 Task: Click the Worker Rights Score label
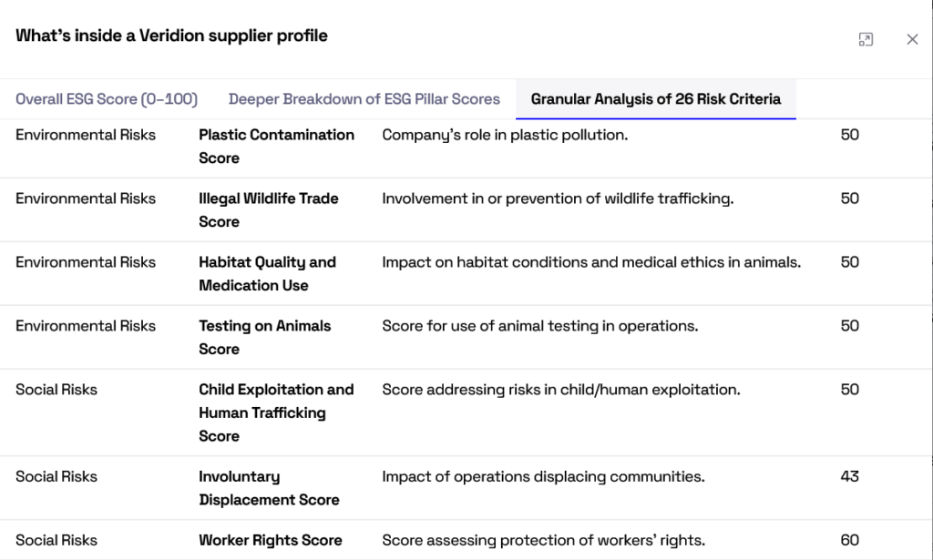tap(270, 540)
